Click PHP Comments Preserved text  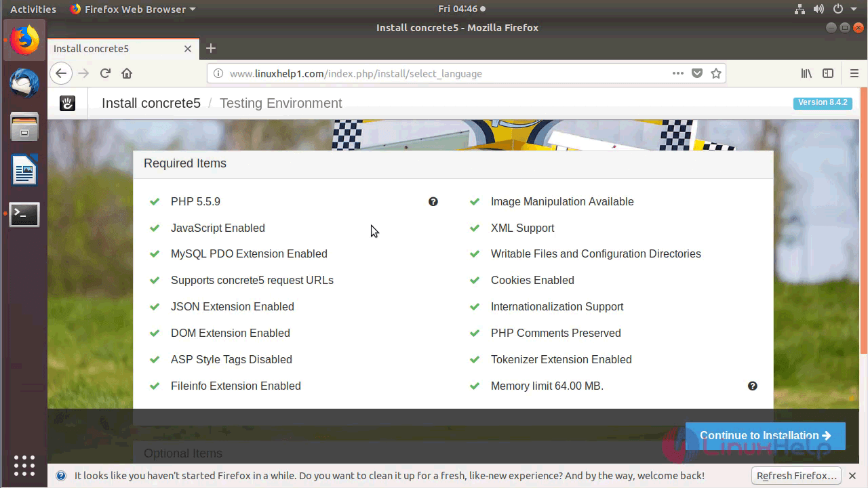(x=556, y=333)
